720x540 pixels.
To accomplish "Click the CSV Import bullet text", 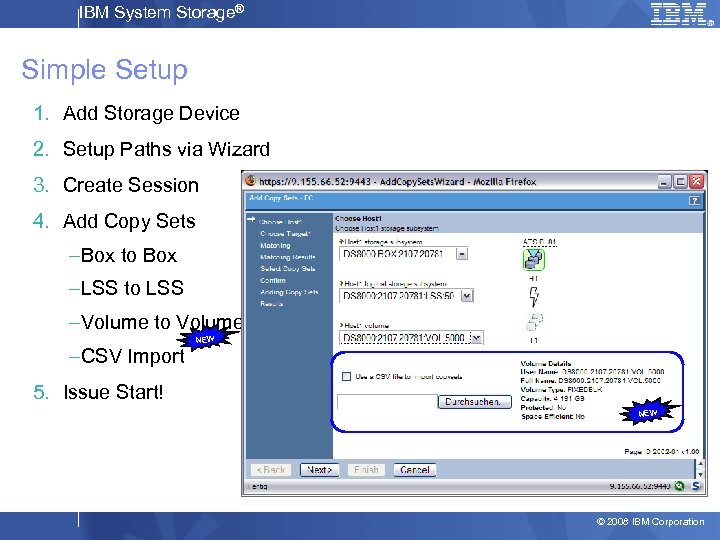I will pyautogui.click(x=133, y=356).
